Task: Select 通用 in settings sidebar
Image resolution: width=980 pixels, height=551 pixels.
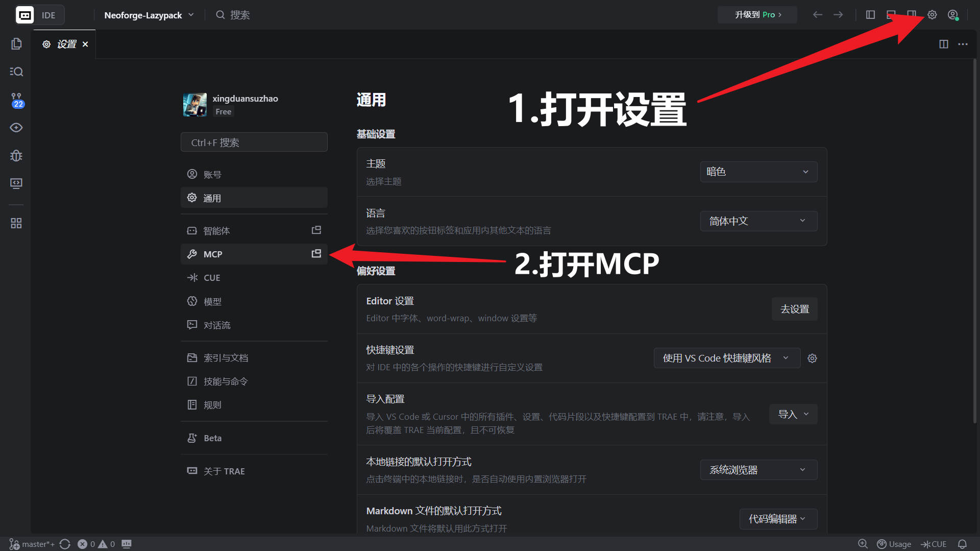Action: pyautogui.click(x=254, y=198)
